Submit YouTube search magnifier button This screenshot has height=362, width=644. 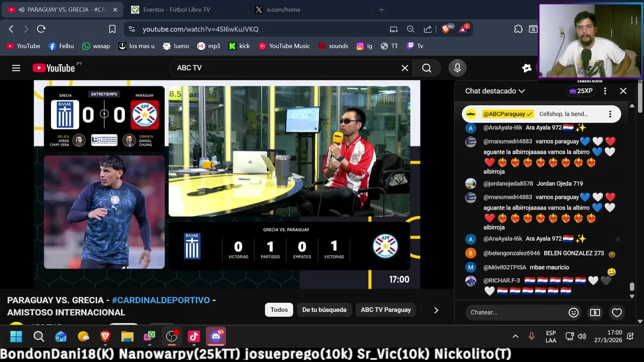click(x=427, y=68)
